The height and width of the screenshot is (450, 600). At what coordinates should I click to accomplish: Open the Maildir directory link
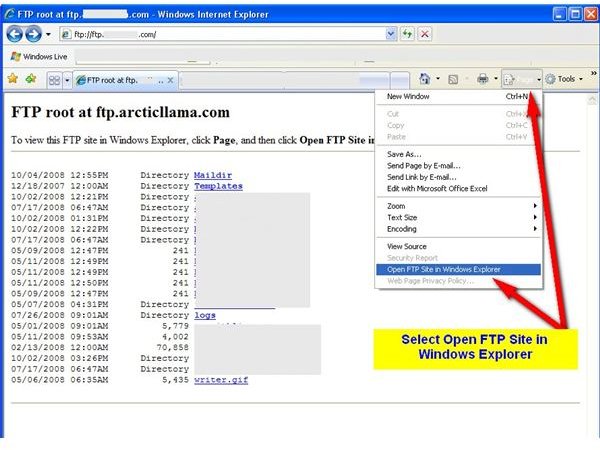click(x=213, y=175)
